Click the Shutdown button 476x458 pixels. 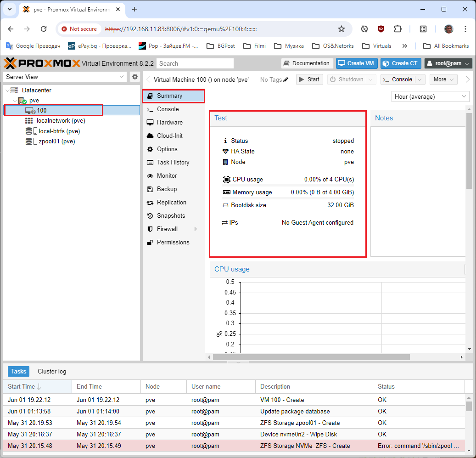(x=347, y=79)
